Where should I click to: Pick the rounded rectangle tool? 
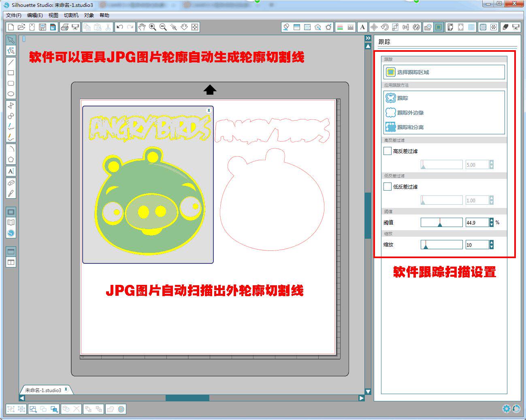11,83
